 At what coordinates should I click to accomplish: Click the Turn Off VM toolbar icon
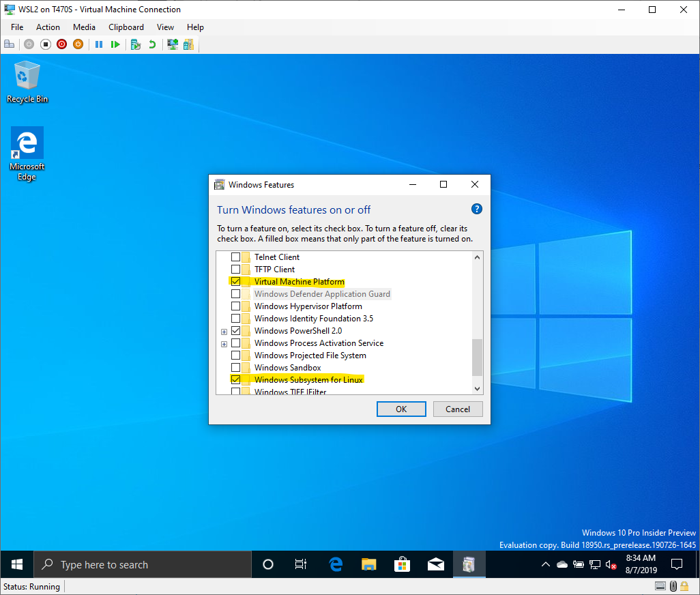coord(46,44)
